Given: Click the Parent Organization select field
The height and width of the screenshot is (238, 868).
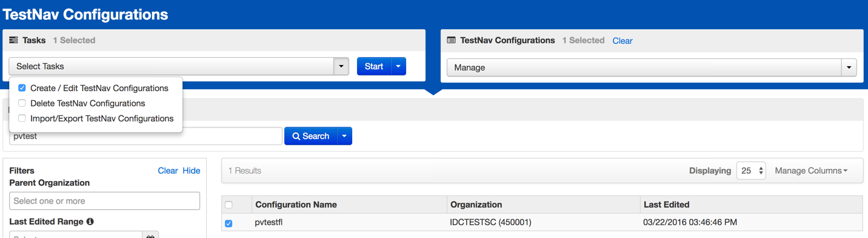Looking at the screenshot, I should (x=104, y=201).
